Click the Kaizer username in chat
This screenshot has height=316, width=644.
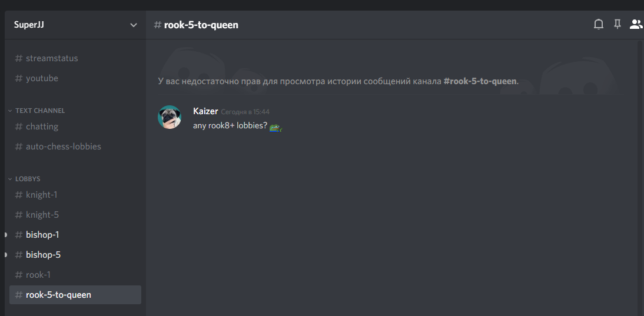[x=205, y=111]
